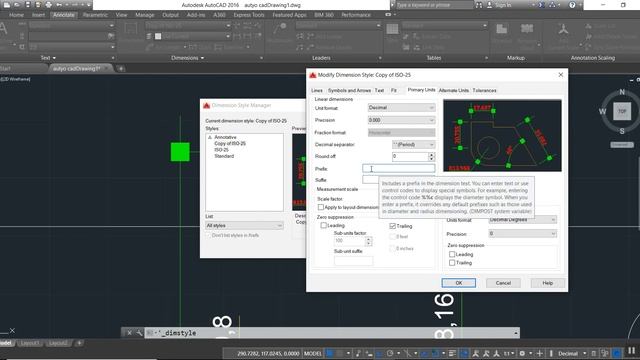Image resolution: width=640 pixels, height=360 pixels.
Task: Click the TOP face of the ViewCube
Action: (x=622, y=111)
